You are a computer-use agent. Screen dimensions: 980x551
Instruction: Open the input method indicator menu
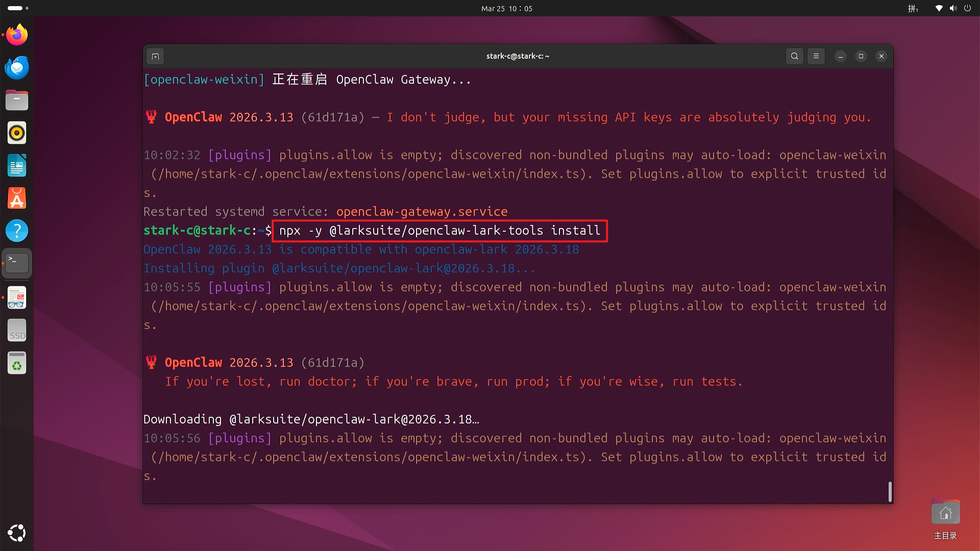tap(913, 8)
